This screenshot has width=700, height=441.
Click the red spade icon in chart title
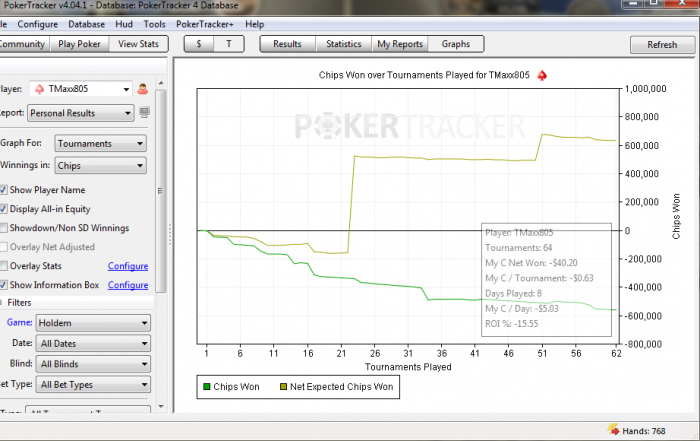tap(542, 75)
